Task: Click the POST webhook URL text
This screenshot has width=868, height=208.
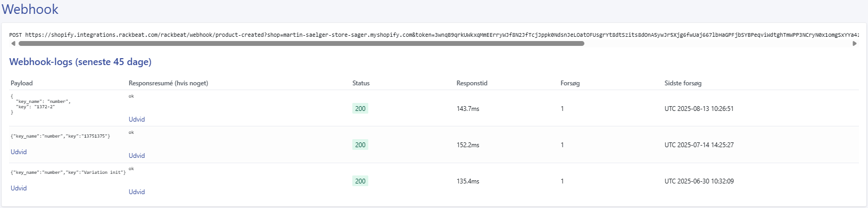Action: 433,35
